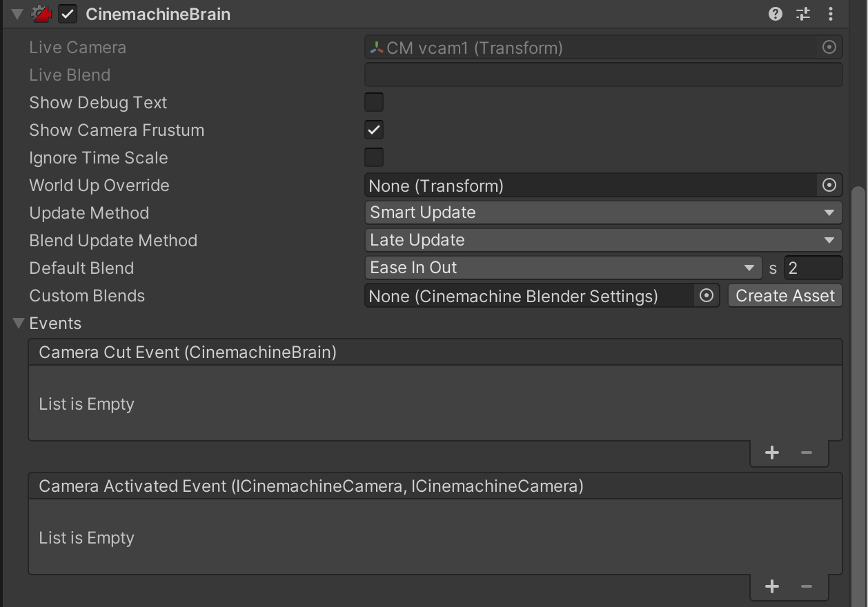The image size is (868, 607).
Task: Click the Create Asset button
Action: 785,296
